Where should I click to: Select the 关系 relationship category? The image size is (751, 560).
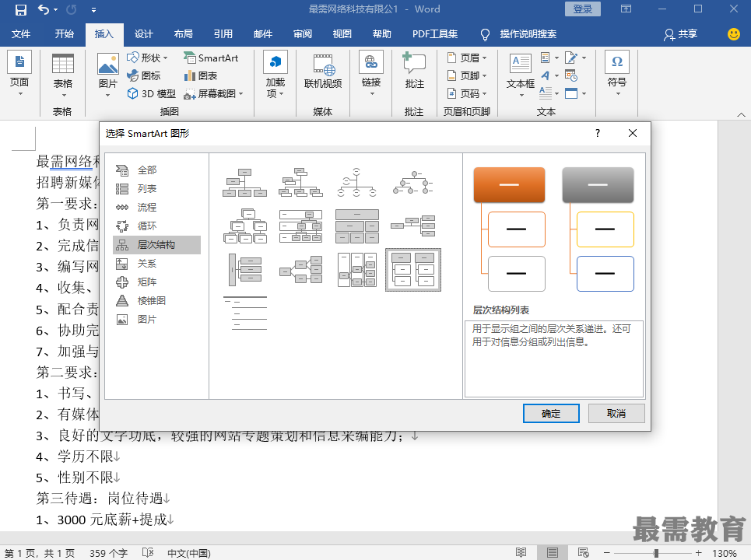[x=157, y=263]
